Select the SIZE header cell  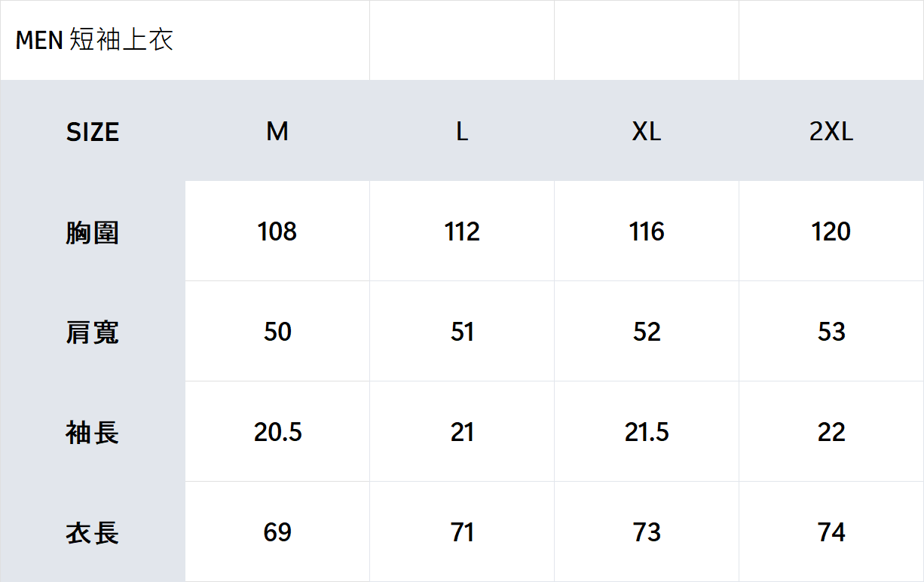(93, 132)
